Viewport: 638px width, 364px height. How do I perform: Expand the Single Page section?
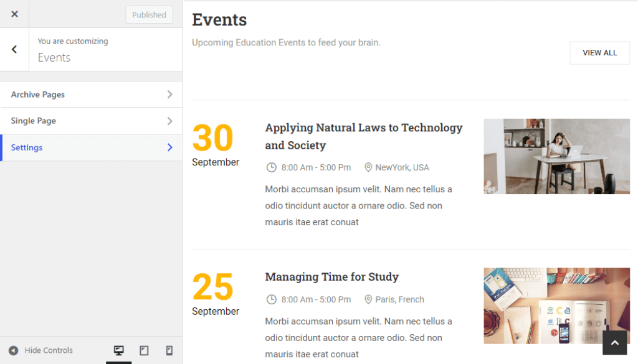(91, 121)
